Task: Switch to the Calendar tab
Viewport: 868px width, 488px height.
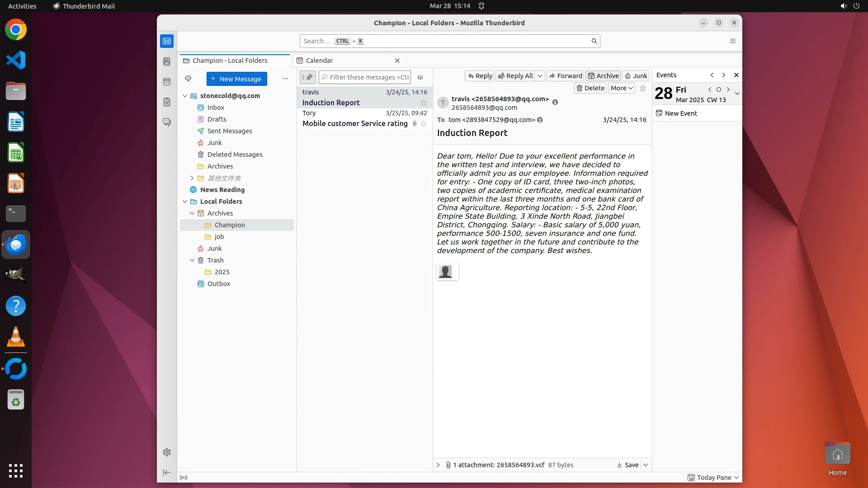Action: point(319,61)
